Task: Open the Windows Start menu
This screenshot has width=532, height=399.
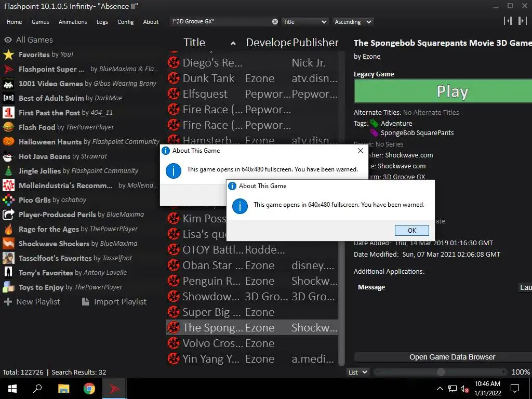Action: point(12,389)
